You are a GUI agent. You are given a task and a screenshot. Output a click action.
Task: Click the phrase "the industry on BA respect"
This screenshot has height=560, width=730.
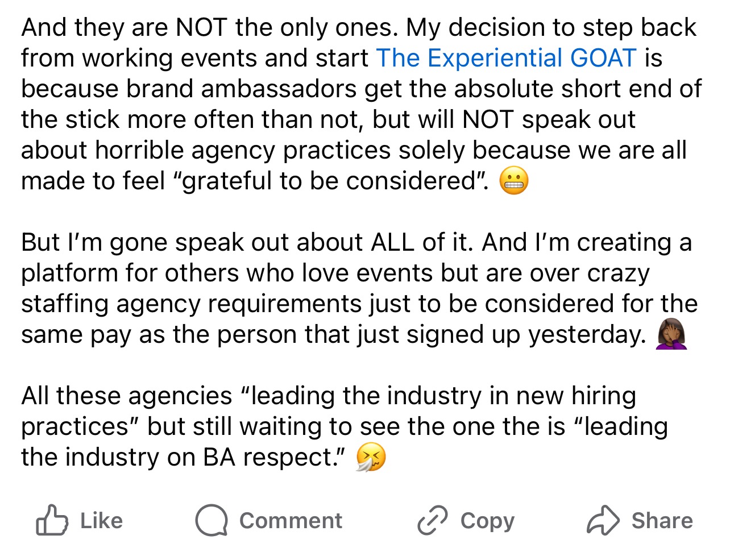(182, 457)
